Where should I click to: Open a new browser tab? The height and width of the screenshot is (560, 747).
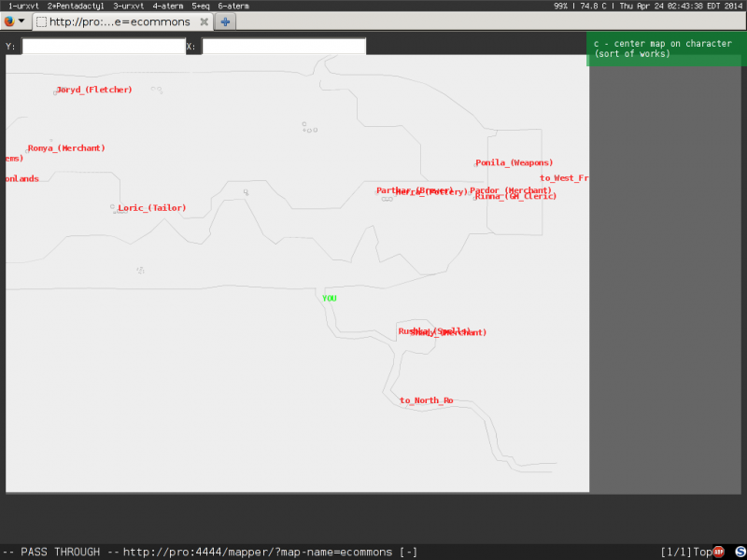pyautogui.click(x=225, y=21)
